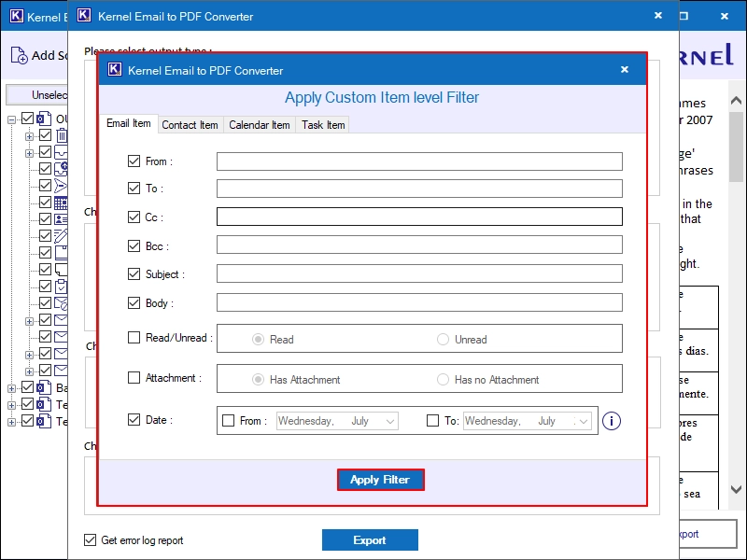The width and height of the screenshot is (747, 560).
Task: Click the Apply Filter button
Action: (x=380, y=480)
